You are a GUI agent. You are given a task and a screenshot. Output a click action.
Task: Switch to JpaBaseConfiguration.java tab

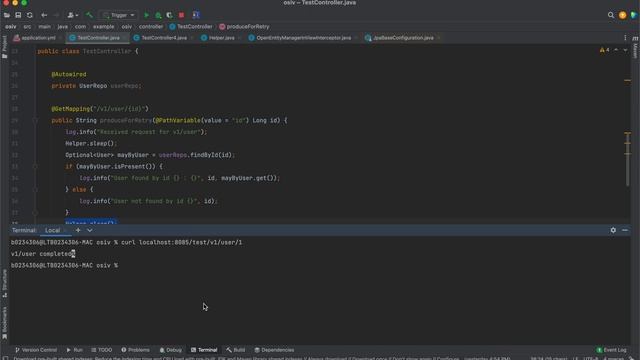[x=403, y=38]
